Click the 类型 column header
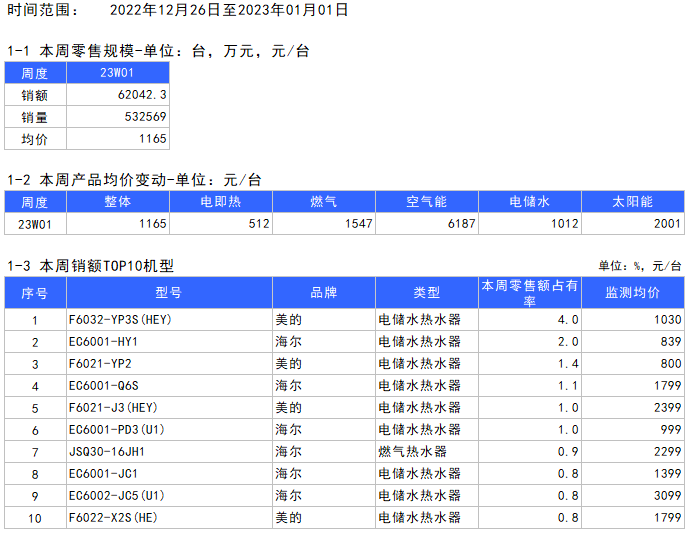689x534 pixels. (x=426, y=292)
